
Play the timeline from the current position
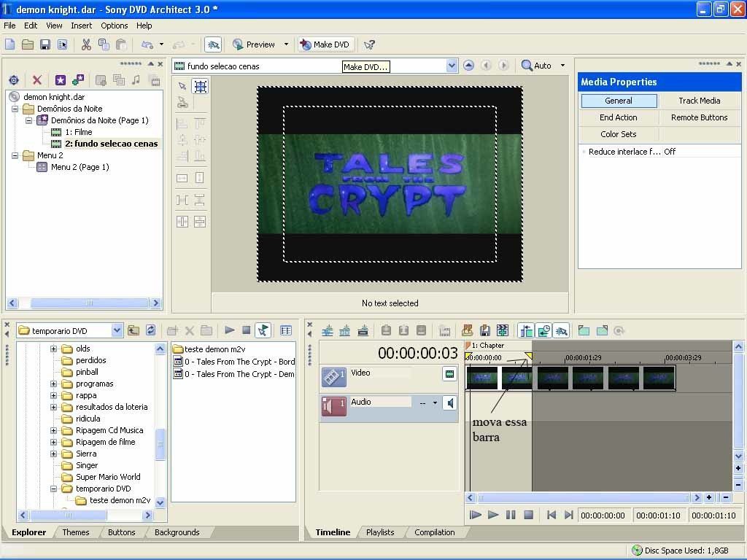(493, 515)
